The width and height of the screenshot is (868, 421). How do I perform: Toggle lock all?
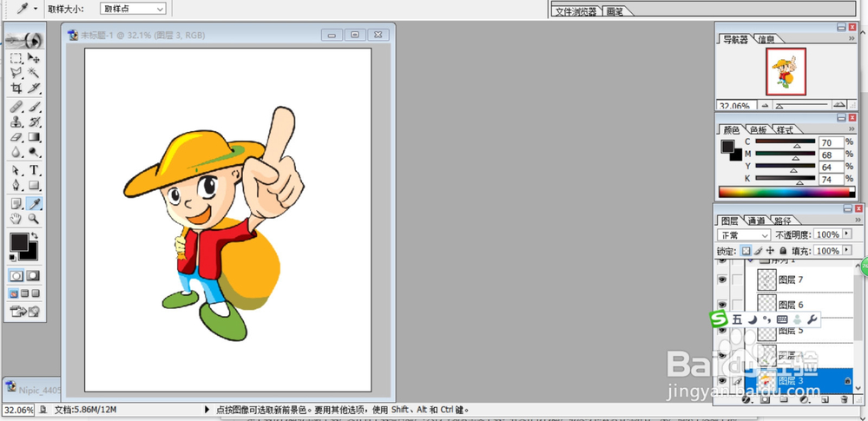783,251
